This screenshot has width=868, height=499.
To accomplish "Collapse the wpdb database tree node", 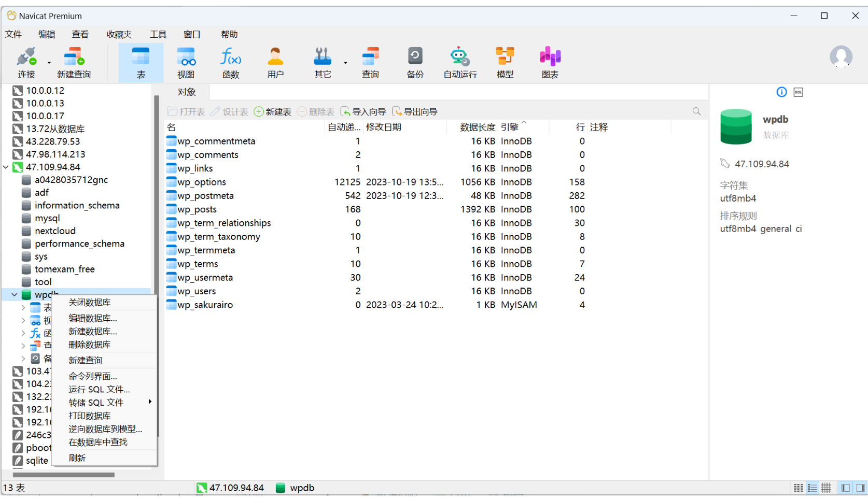I will (15, 295).
